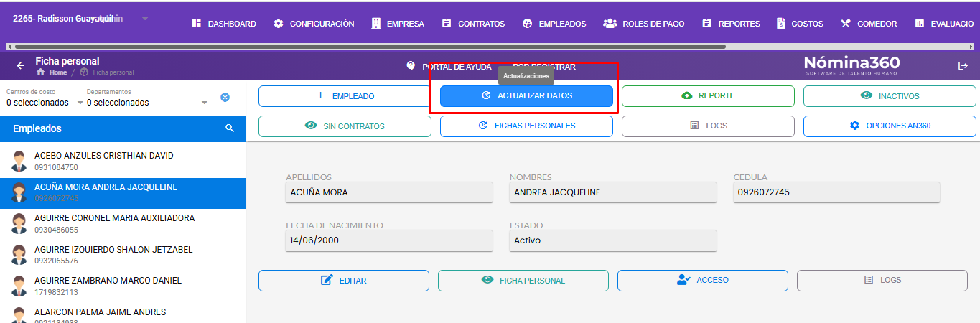Screen dimensions: 980x323
Task: Click the FECHA DE NACIMIENTO field
Action: tap(389, 240)
